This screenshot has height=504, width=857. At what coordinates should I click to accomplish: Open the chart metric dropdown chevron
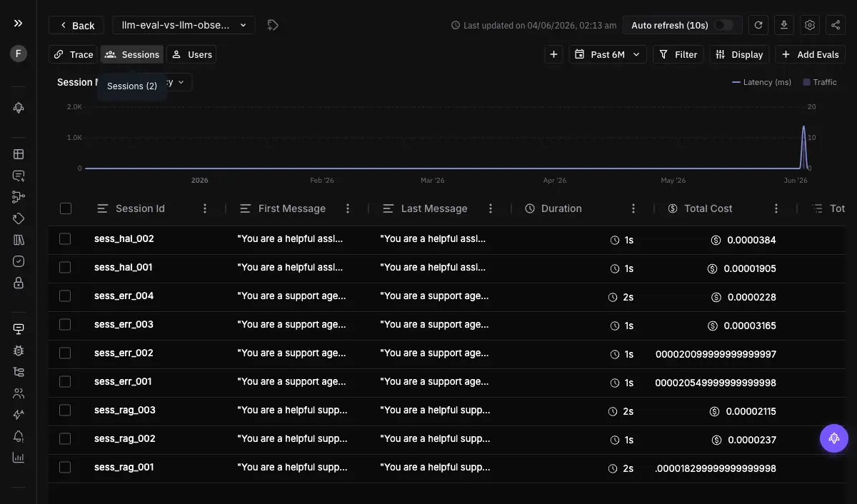click(181, 82)
